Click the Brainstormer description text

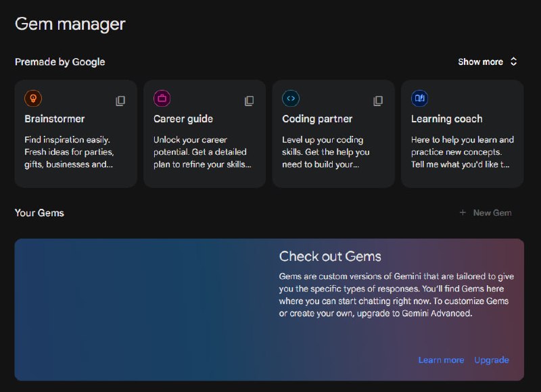(x=69, y=152)
